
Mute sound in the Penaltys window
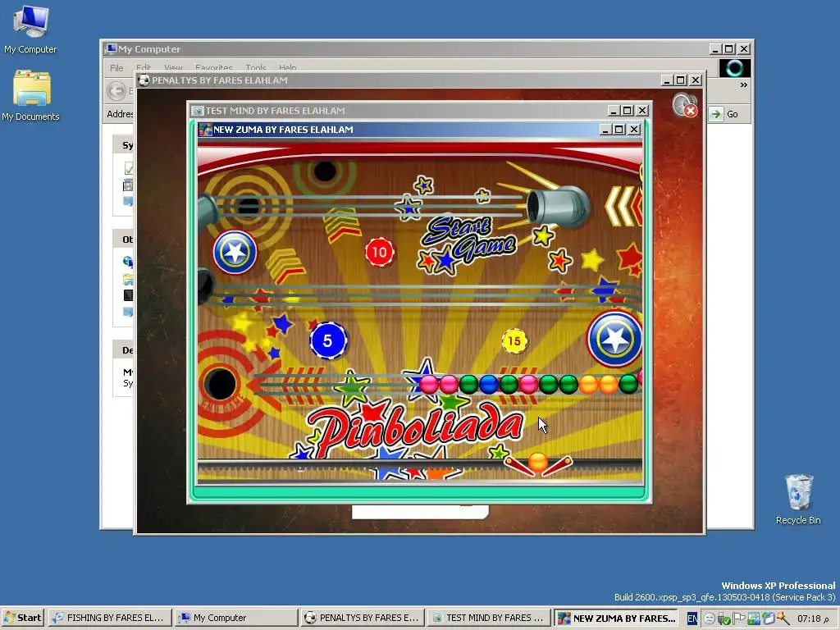[x=685, y=104]
